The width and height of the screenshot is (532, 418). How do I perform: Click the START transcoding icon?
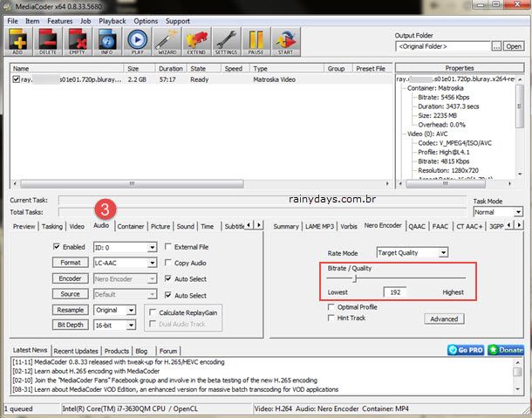click(x=286, y=41)
